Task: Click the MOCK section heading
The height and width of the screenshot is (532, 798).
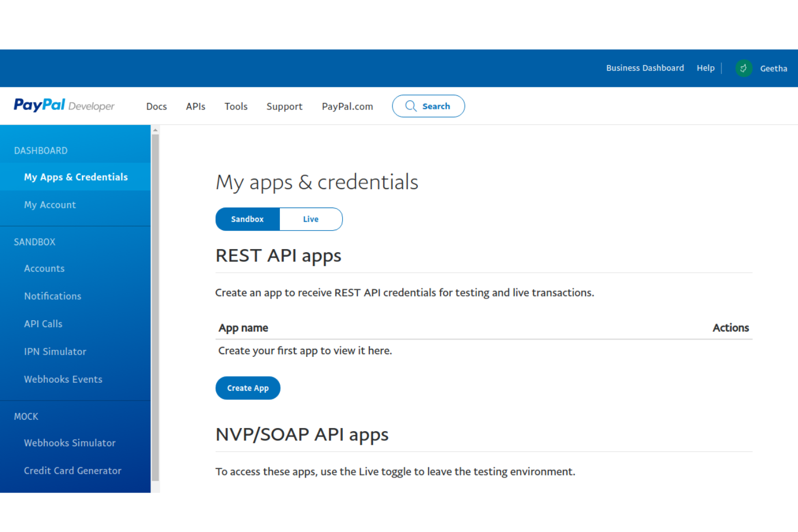Action: pyautogui.click(x=26, y=417)
